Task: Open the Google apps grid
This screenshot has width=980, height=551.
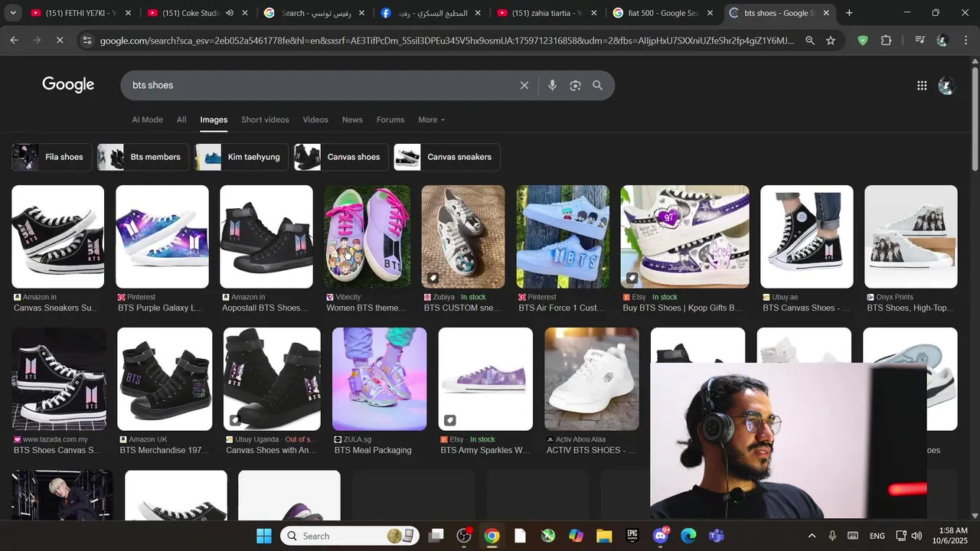Action: click(x=922, y=86)
